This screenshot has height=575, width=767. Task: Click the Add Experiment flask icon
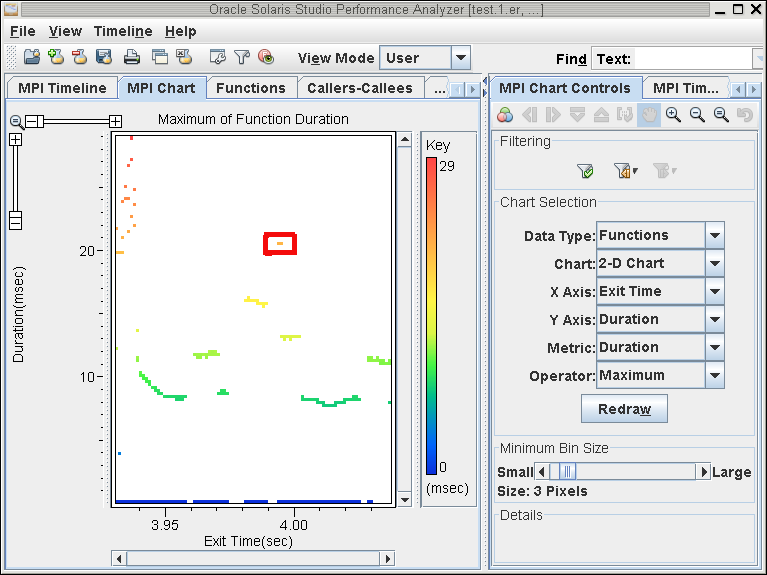pos(56,57)
